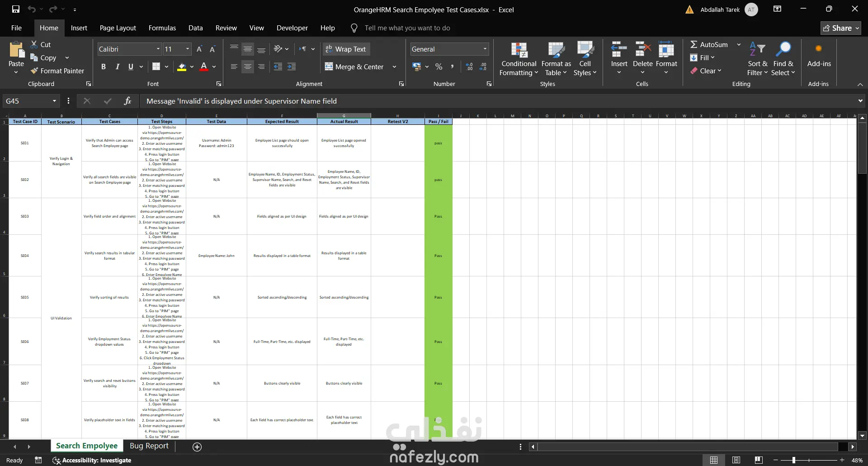Viewport: 868px width, 466px height.
Task: Open Format as Table gallery
Action: coord(556,59)
